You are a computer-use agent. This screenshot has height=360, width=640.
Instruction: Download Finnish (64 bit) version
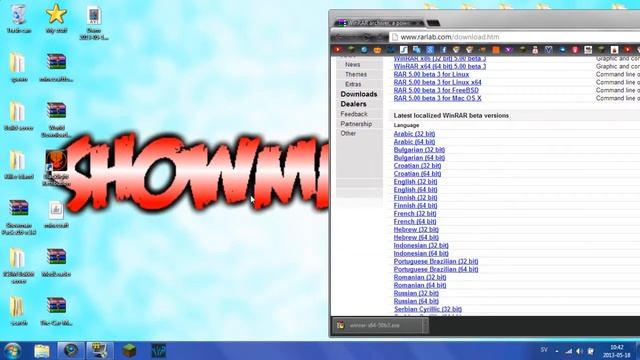tap(415, 206)
